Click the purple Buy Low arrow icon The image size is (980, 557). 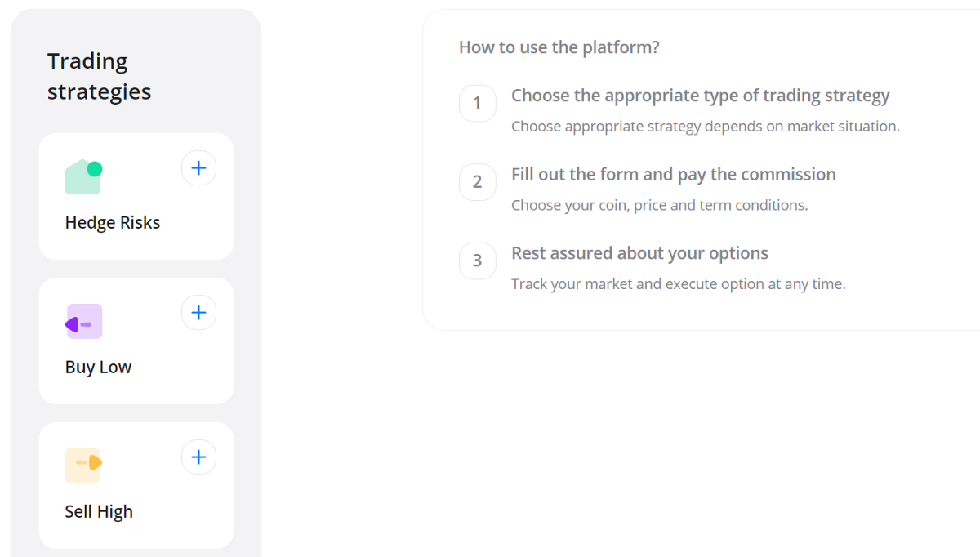point(83,322)
